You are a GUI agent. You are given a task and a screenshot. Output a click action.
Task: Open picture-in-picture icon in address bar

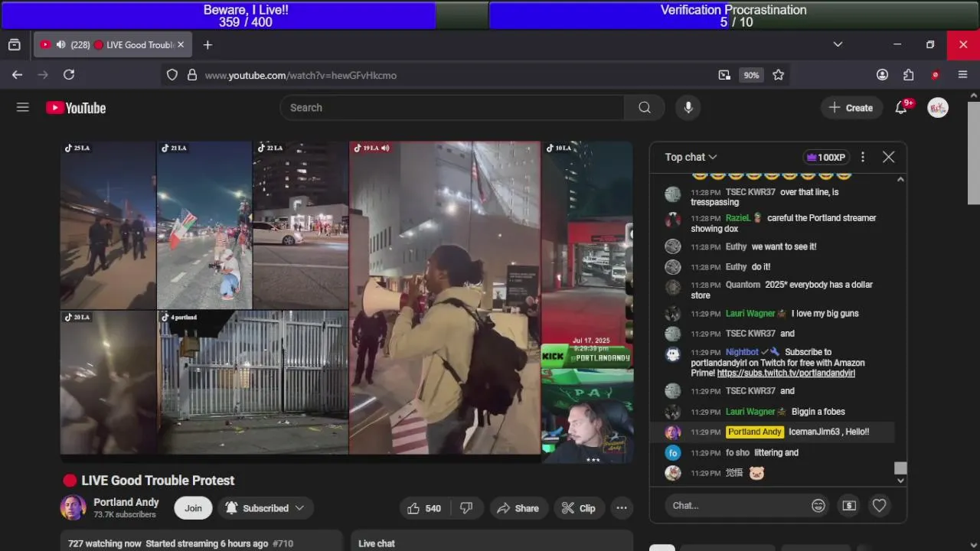[x=724, y=75]
